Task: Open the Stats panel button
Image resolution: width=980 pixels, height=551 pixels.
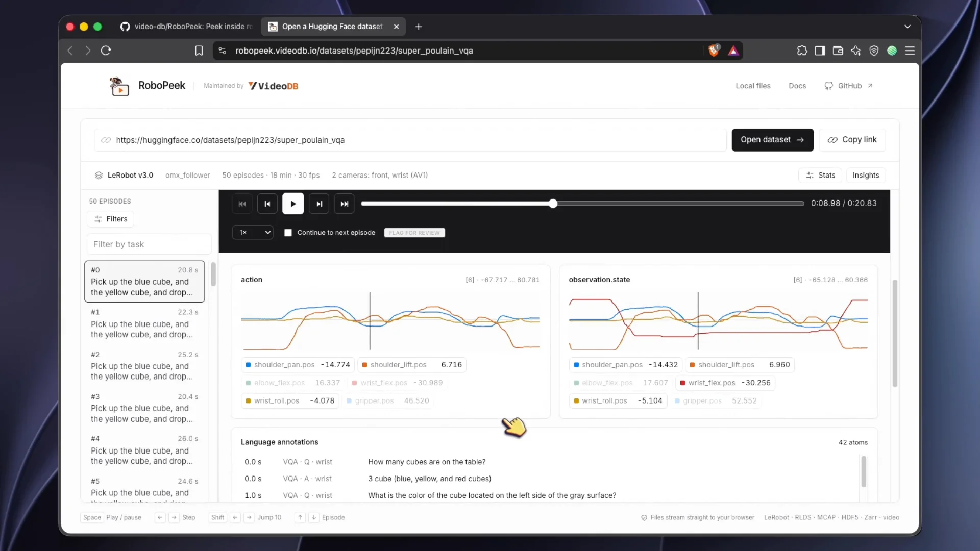Action: tap(821, 175)
